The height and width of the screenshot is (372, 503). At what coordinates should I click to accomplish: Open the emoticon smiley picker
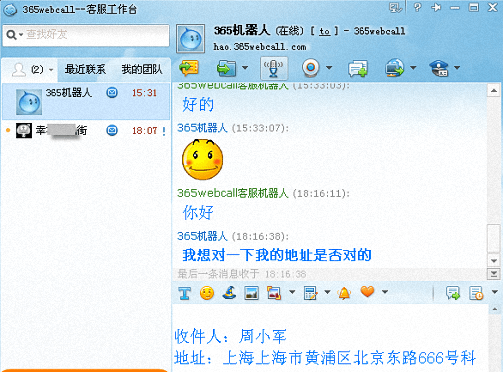point(207,293)
